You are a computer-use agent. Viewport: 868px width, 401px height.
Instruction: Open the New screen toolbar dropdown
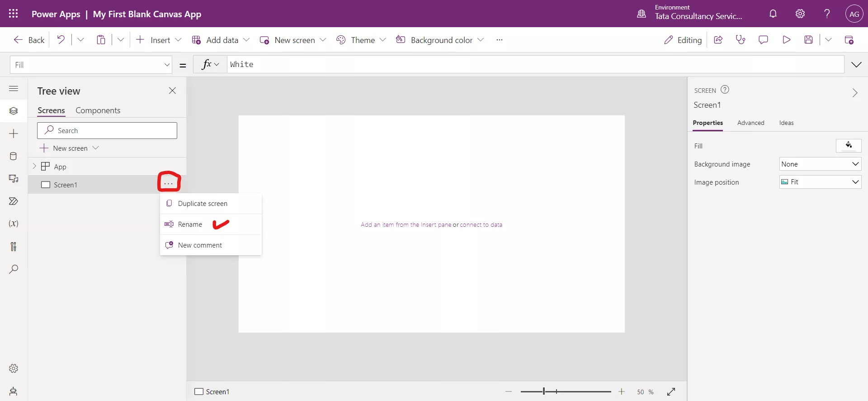pyautogui.click(x=323, y=40)
